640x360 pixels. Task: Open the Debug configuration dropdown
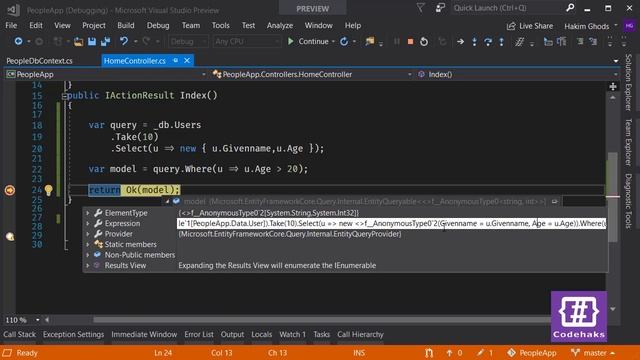pos(188,41)
